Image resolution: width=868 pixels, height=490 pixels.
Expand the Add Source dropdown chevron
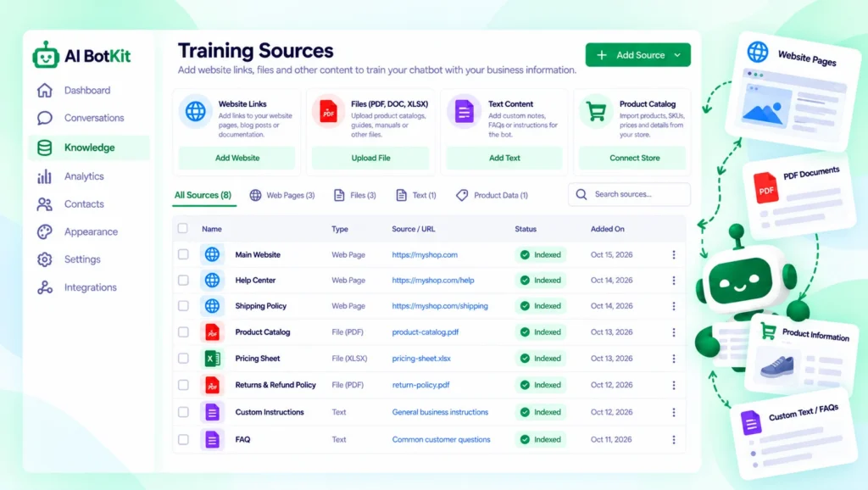[677, 55]
